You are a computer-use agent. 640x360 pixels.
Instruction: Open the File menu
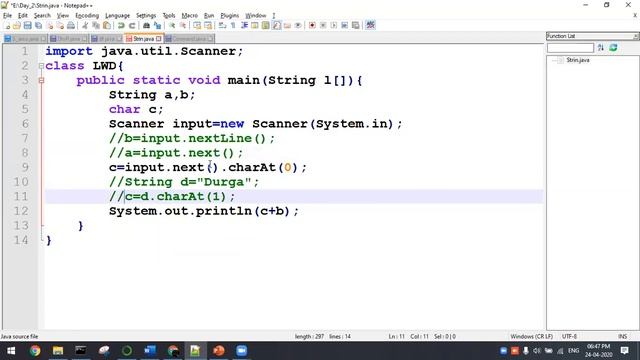(x=7, y=16)
